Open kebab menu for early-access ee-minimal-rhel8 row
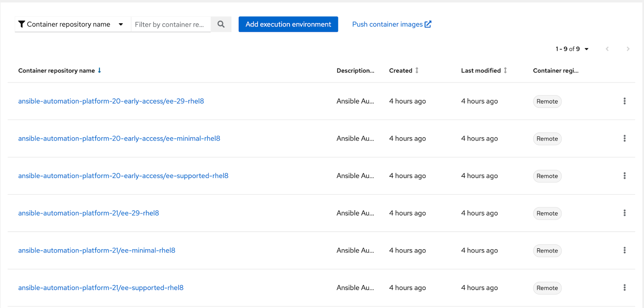Screen dimensions: 644x308 [x=624, y=138]
